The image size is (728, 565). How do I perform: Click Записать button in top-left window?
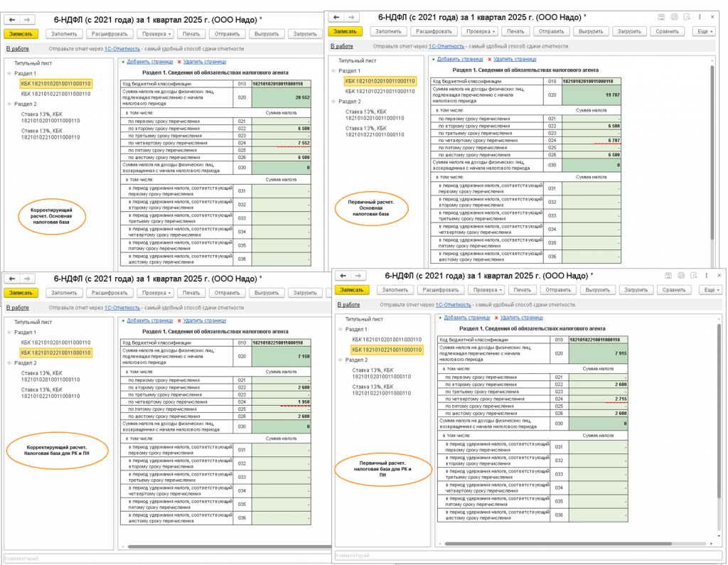click(21, 34)
